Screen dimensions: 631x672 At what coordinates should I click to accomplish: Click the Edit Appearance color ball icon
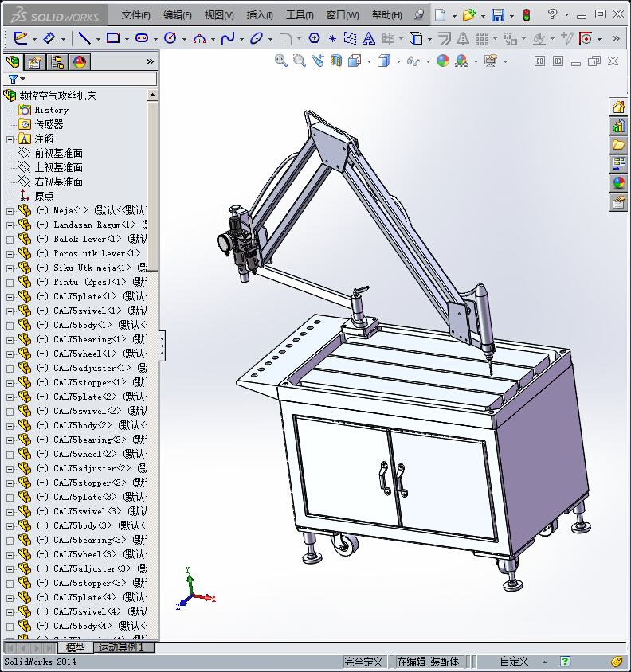coord(443,61)
